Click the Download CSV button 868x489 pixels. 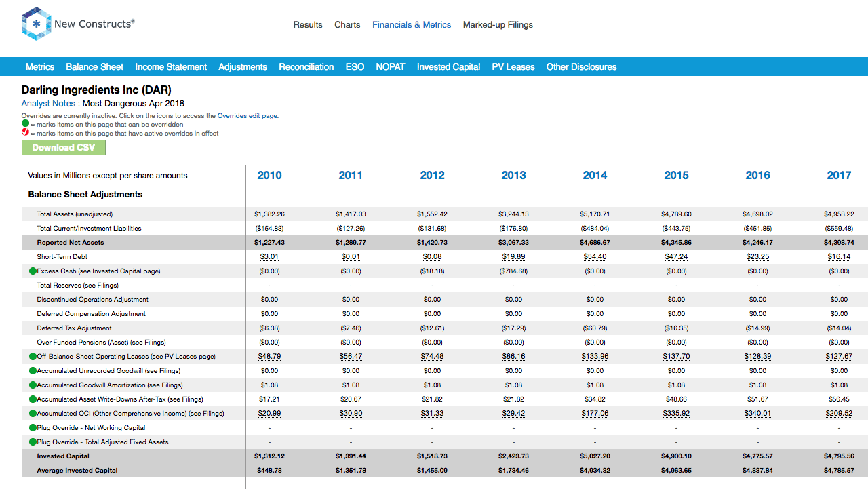click(x=64, y=147)
